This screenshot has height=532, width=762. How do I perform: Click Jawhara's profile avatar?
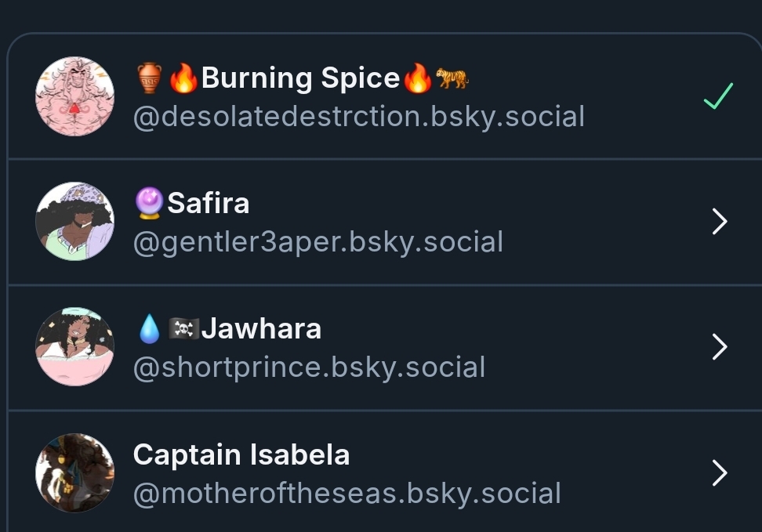click(x=74, y=347)
